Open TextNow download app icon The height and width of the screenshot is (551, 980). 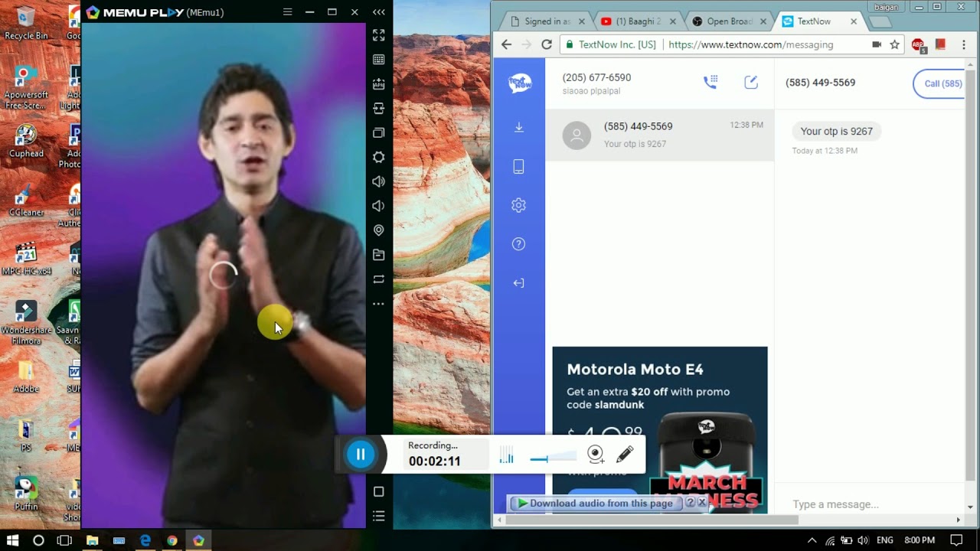(518, 127)
